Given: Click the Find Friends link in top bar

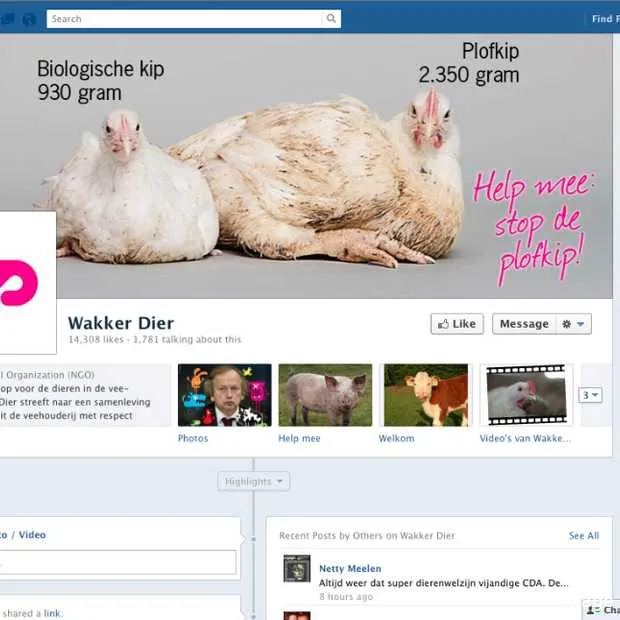Looking at the screenshot, I should (605, 19).
